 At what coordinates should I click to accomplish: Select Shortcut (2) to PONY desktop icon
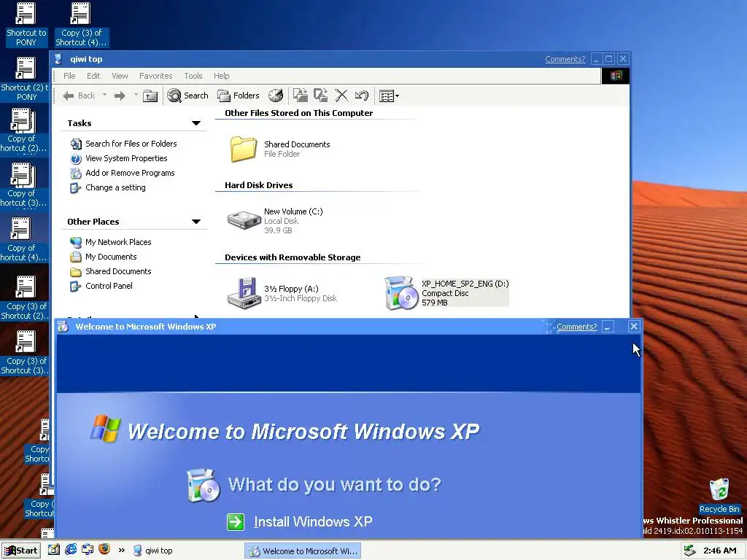click(25, 79)
